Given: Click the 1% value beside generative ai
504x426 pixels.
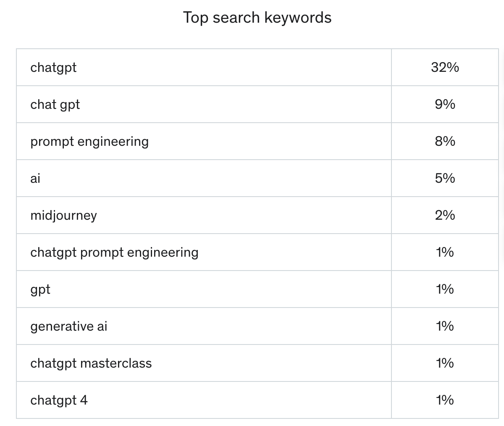Looking at the screenshot, I should pos(445,326).
